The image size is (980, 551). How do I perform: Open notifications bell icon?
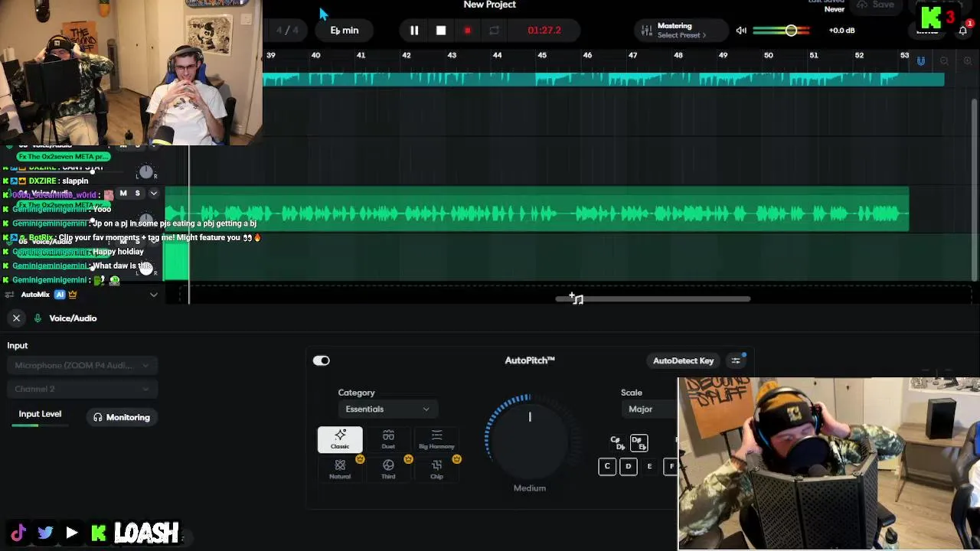[963, 31]
